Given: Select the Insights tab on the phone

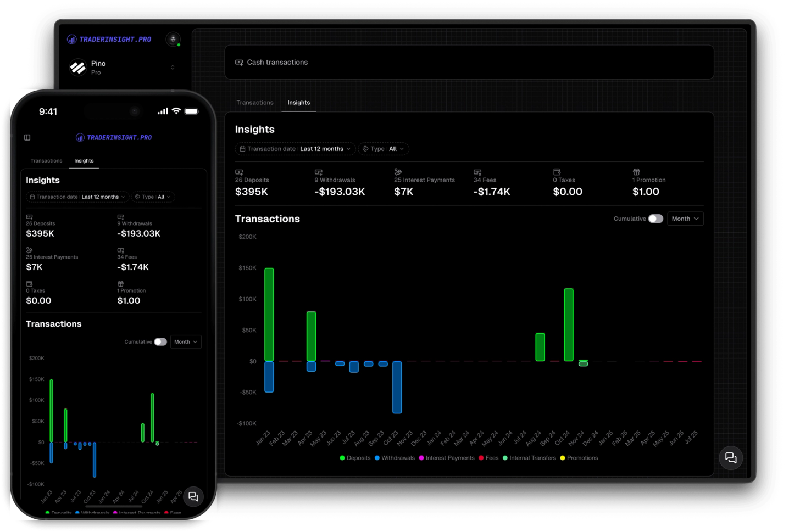Looking at the screenshot, I should [84, 160].
